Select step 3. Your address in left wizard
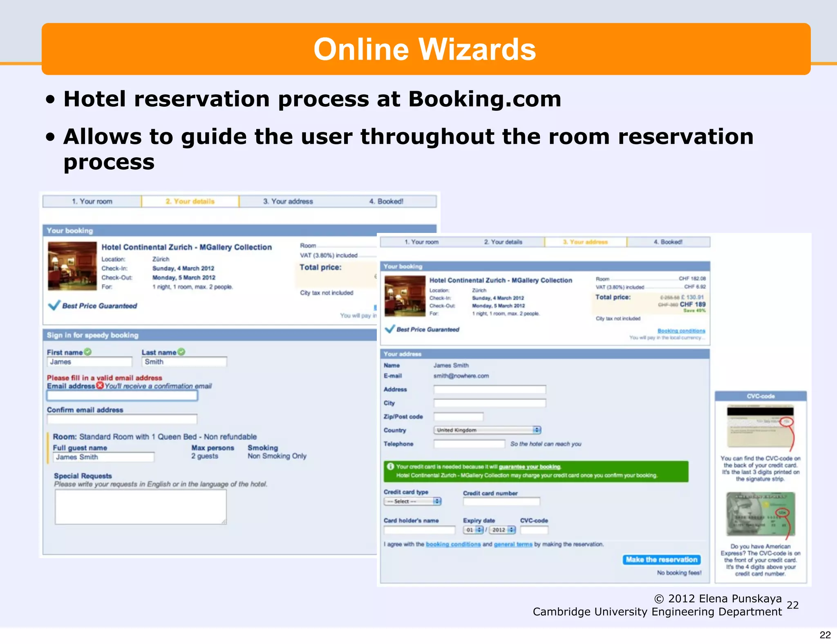The height and width of the screenshot is (644, 837). point(288,201)
